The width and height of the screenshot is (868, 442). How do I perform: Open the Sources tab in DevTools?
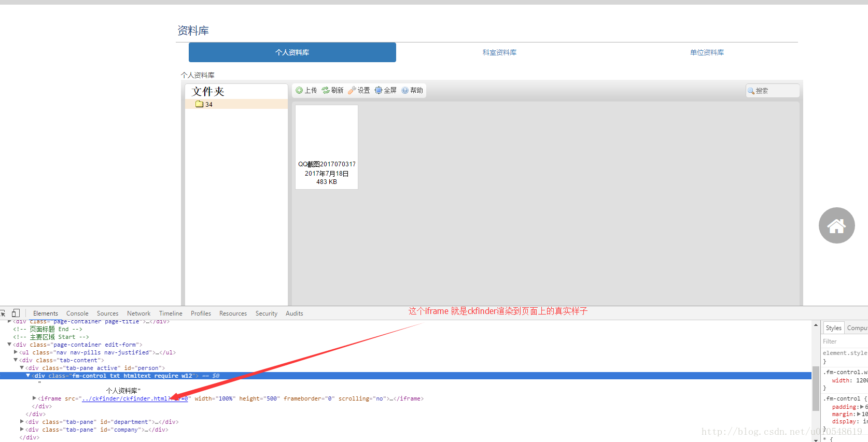pyautogui.click(x=108, y=313)
